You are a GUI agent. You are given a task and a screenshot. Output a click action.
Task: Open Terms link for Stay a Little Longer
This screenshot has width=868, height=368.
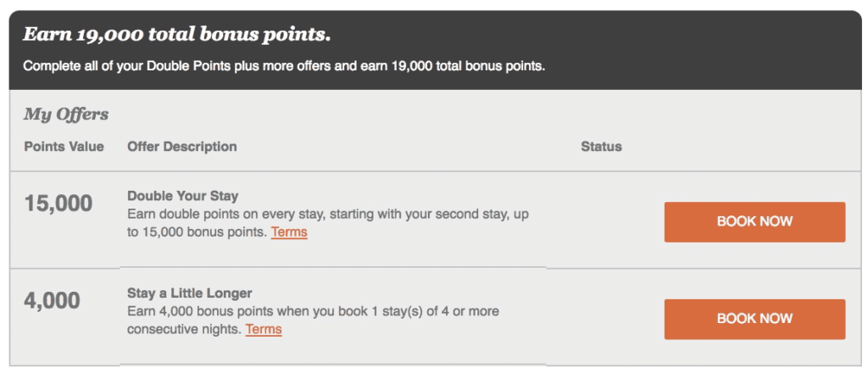(x=264, y=329)
